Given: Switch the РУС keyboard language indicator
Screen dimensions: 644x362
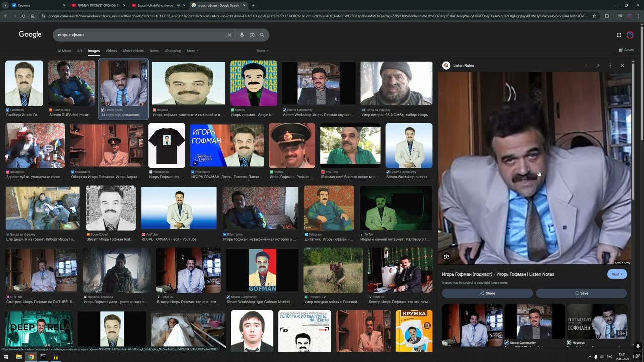Looking at the screenshot, I should (x=609, y=357).
